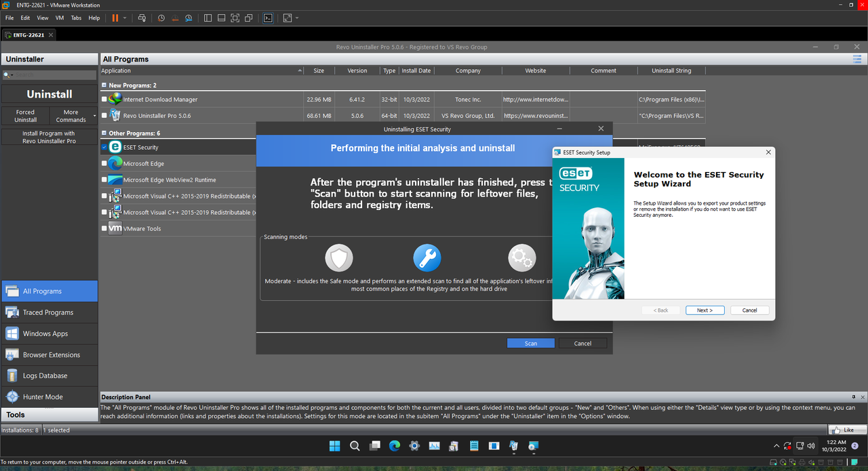Open the console view terminal icon
This screenshot has width=868, height=471.
click(268, 18)
